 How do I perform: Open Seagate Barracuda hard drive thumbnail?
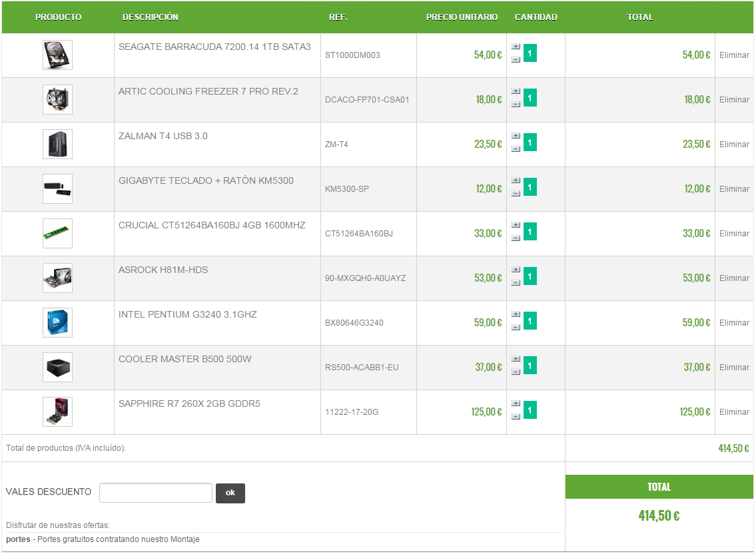tap(57, 55)
